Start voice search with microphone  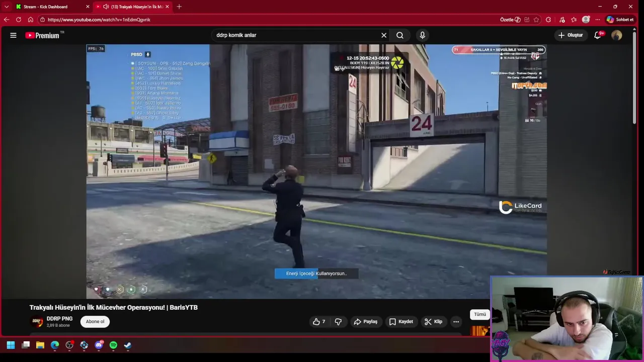[422, 35]
